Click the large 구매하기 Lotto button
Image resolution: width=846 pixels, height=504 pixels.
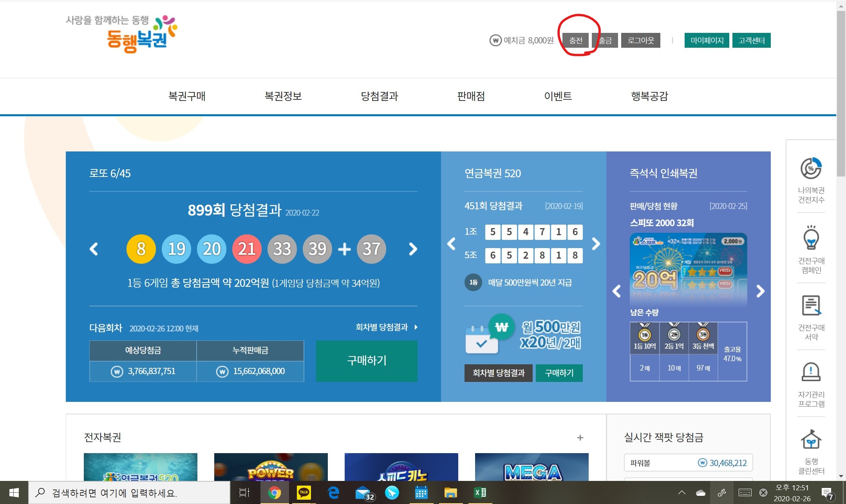point(367,361)
